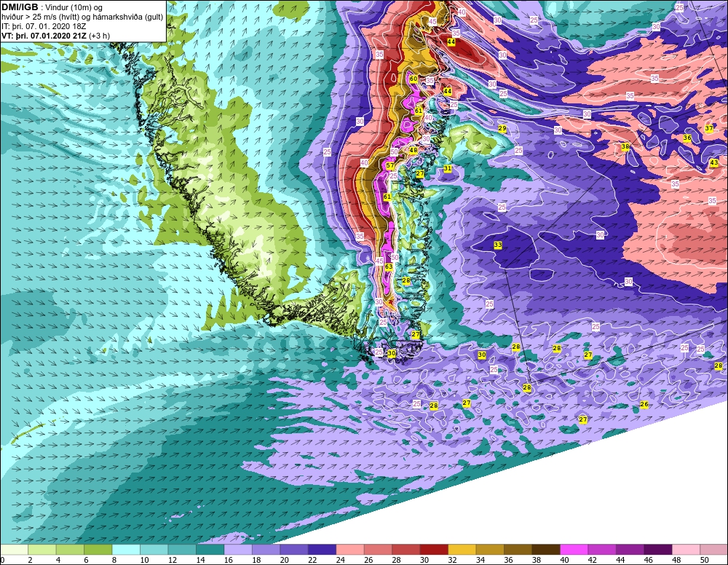Screen dimensions: 728x565
Task: Click the light cyan 8–10 legend swatch
Action: pos(126,550)
